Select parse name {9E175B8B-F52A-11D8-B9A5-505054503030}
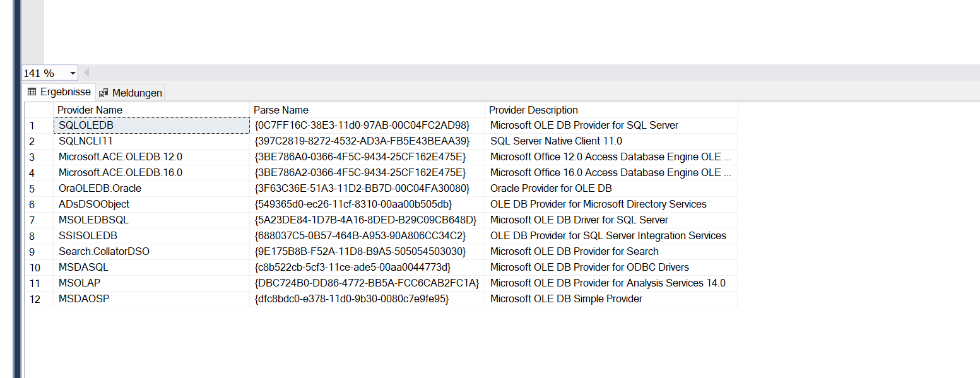 (x=367, y=252)
